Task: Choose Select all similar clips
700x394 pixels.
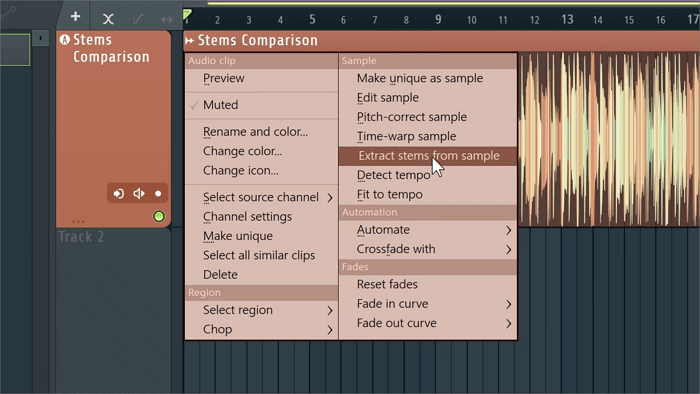Action: [261, 255]
